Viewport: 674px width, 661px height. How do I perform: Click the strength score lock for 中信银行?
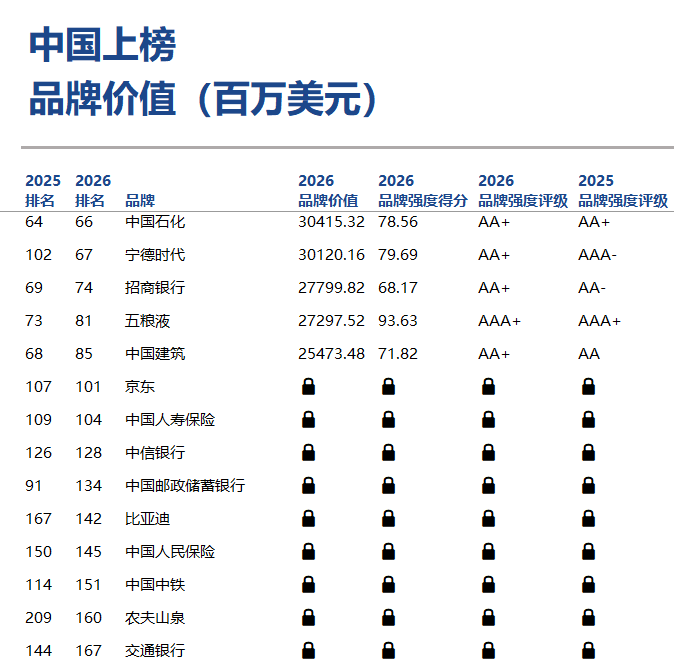point(388,453)
